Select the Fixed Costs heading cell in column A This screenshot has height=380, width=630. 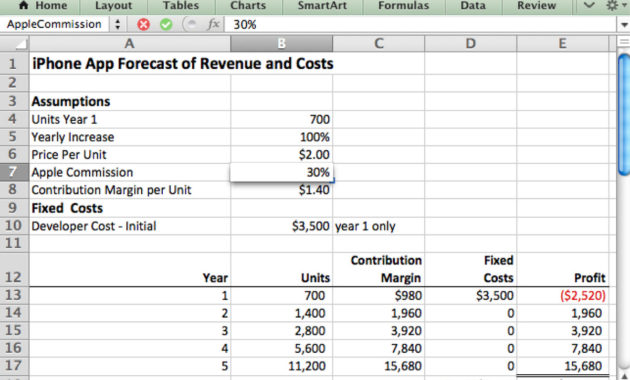[130, 208]
